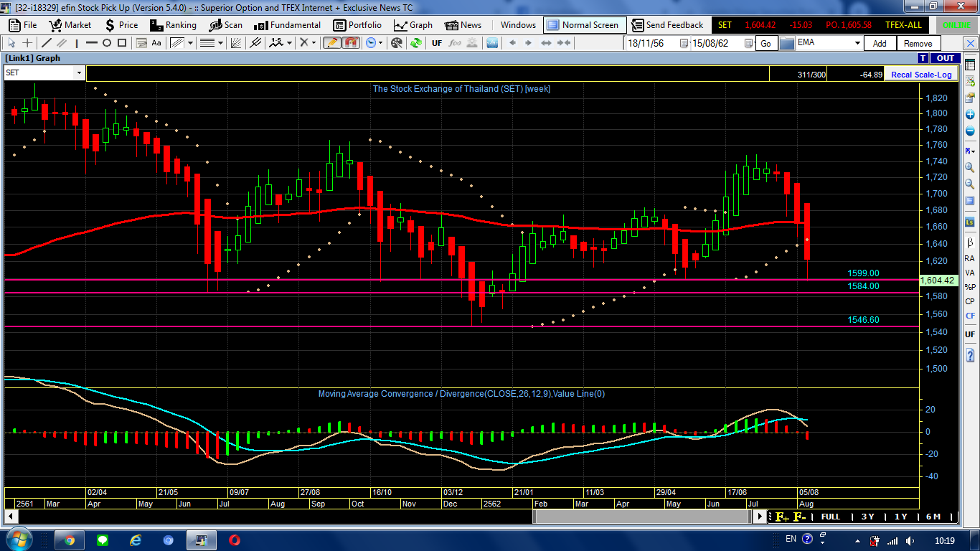Expand the delete X dropdown arrow
Image resolution: width=980 pixels, height=551 pixels.
[x=314, y=43]
